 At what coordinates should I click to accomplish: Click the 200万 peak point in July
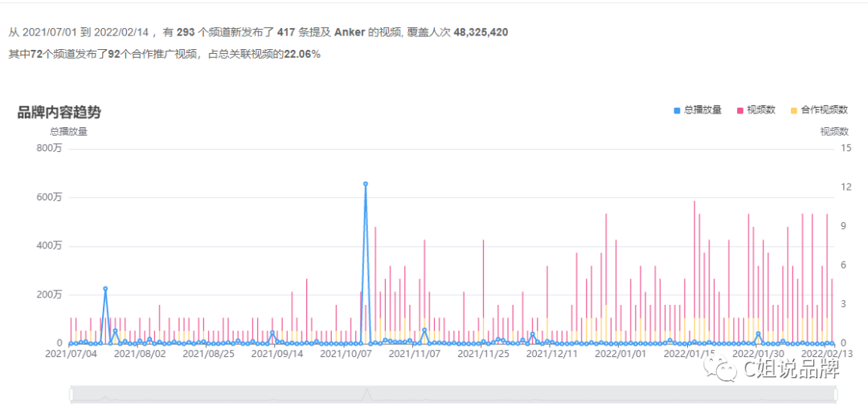(105, 289)
